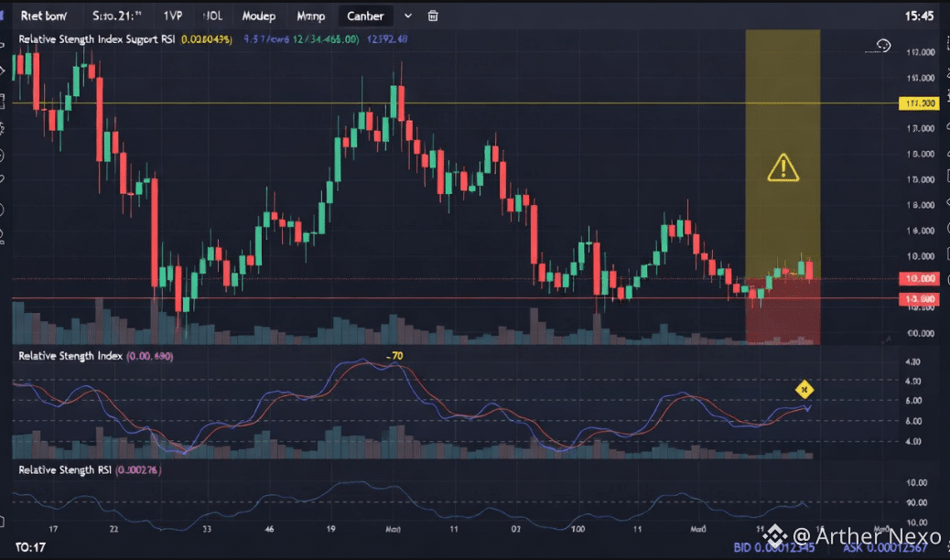Select the Relative Stength RSI pane title

[x=65, y=469]
